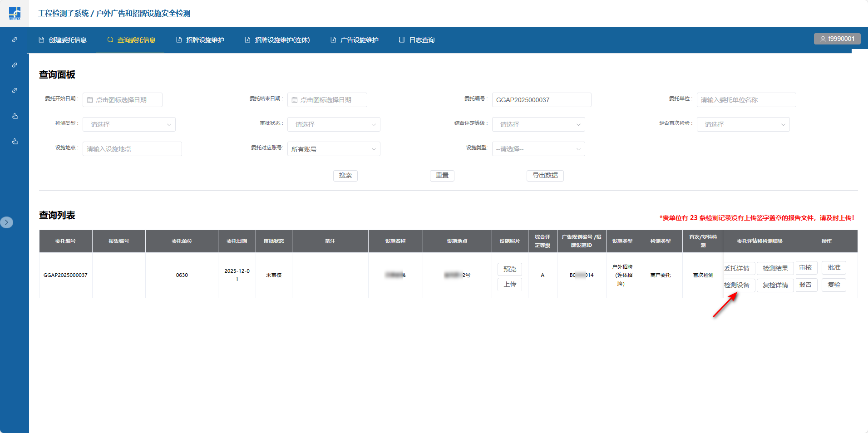This screenshot has height=433, width=868.
Task: Open calendar icon in 委托结束日期 field
Action: pos(295,100)
